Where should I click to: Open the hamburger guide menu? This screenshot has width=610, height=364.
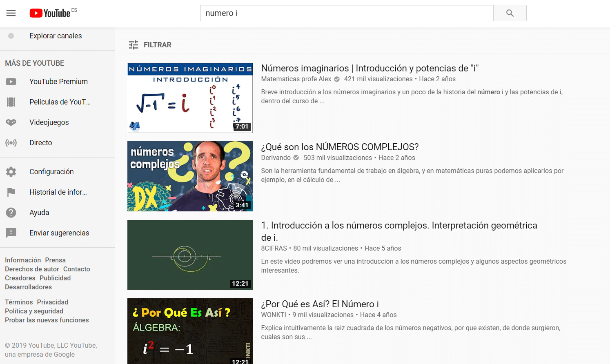tap(11, 13)
